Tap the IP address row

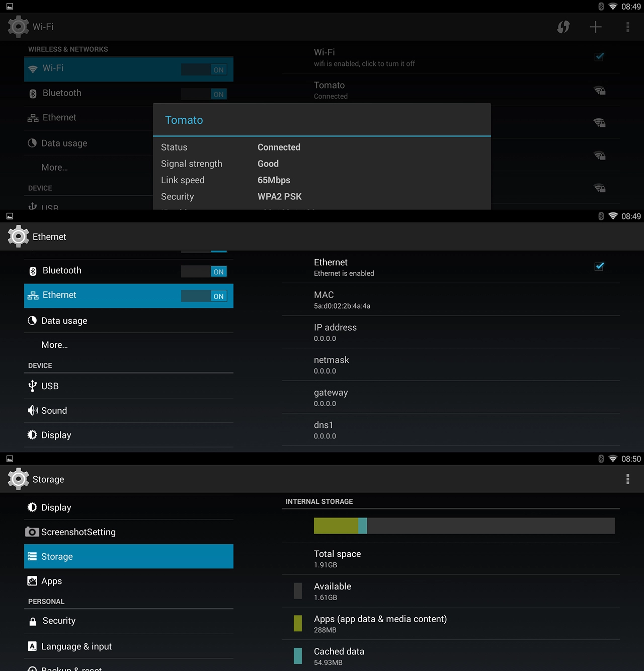tap(451, 332)
